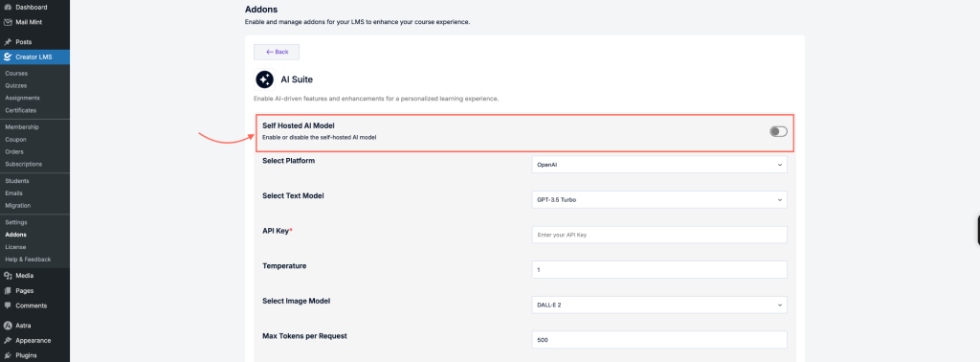Open Coupon in sidebar
This screenshot has height=362, width=980.
(15, 140)
